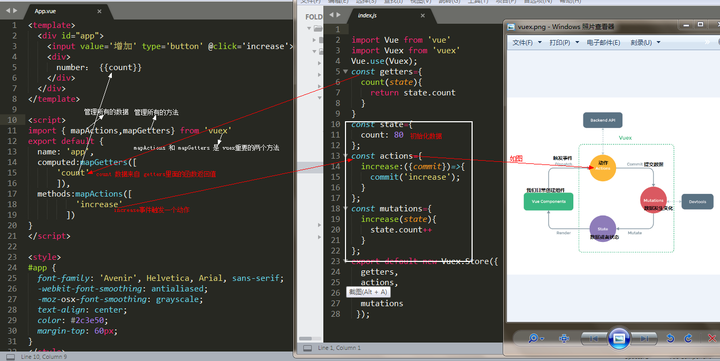Fold the getters block at line 5

click(345, 72)
